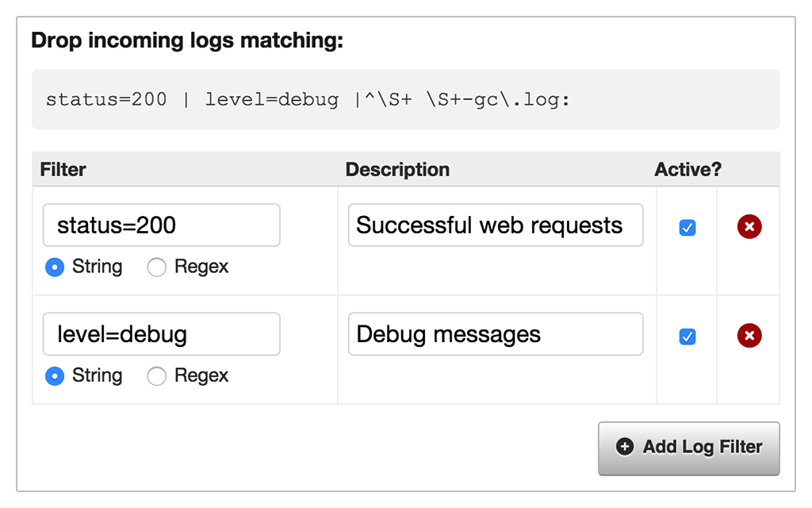This screenshot has width=812, height=508.
Task: Edit the Successful web requests description
Action: (x=495, y=225)
